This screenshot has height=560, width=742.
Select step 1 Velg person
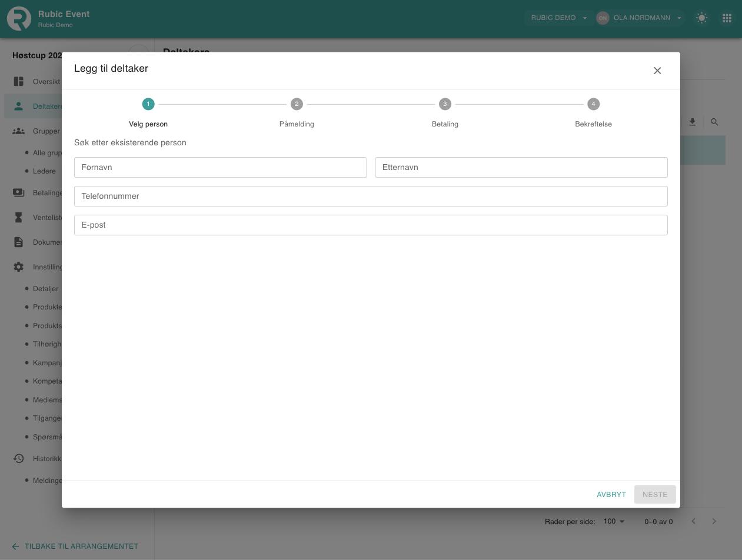[x=148, y=112]
